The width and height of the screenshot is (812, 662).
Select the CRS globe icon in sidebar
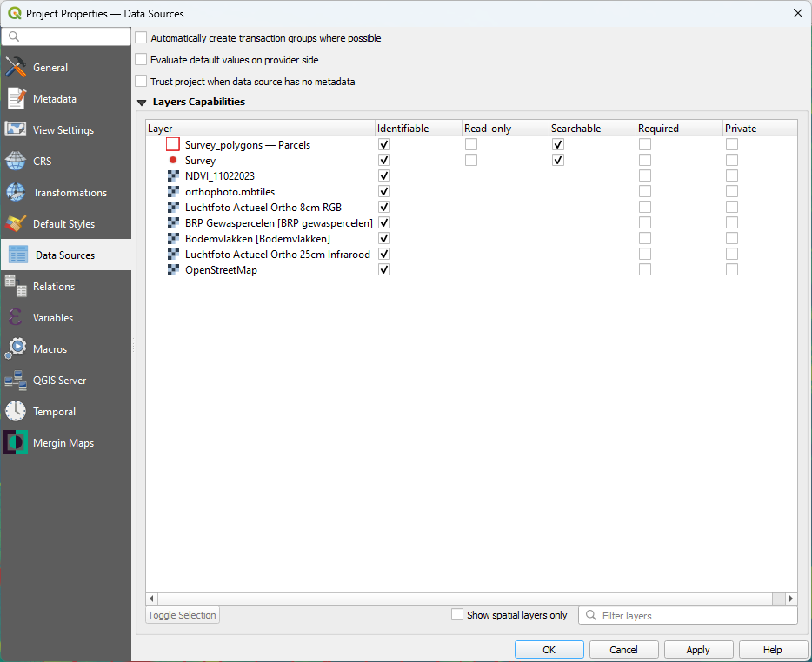pyautogui.click(x=15, y=161)
